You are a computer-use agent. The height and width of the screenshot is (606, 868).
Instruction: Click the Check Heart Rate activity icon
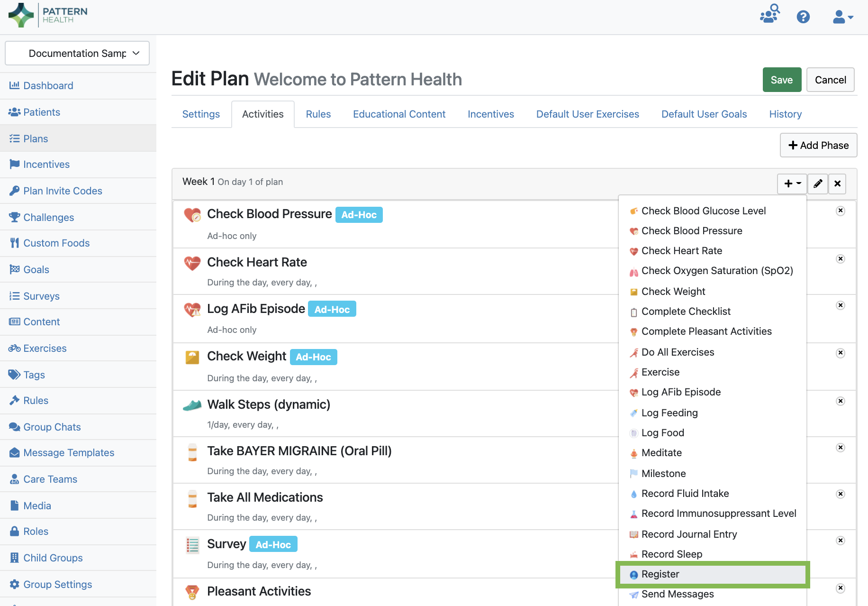[192, 263]
